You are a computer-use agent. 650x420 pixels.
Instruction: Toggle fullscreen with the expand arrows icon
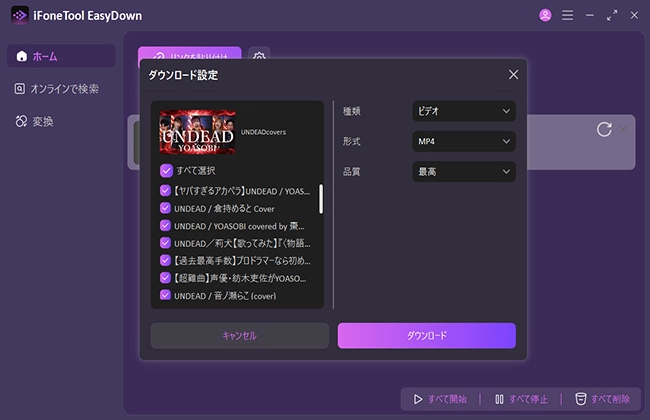[x=612, y=15]
